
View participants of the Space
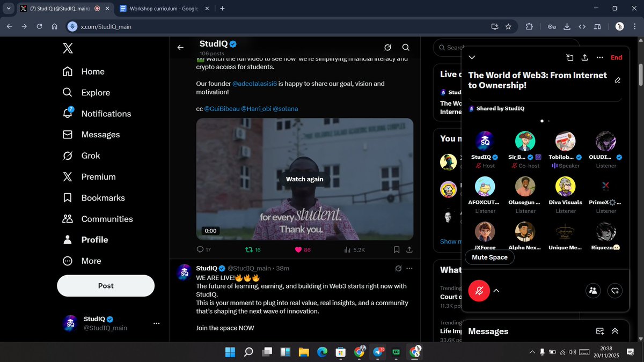tap(592, 290)
